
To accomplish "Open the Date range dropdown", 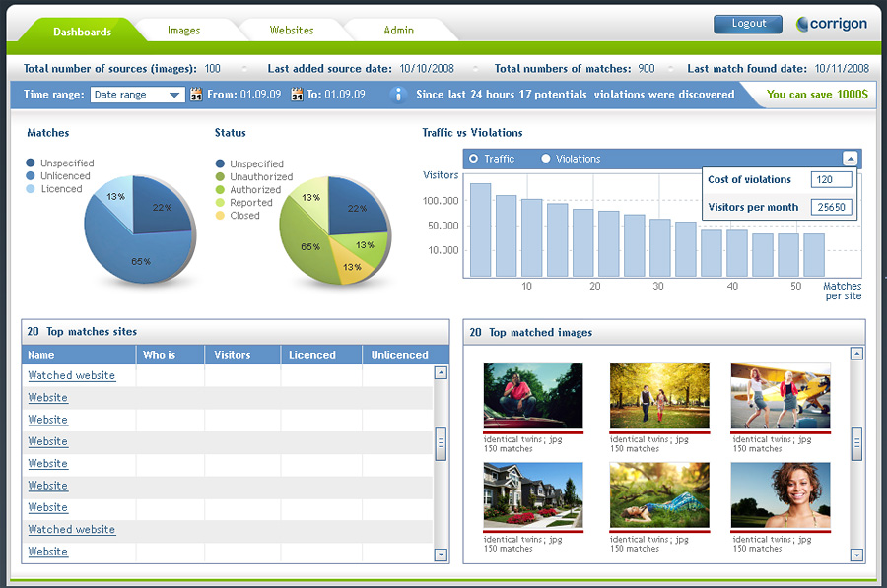I will [x=137, y=96].
